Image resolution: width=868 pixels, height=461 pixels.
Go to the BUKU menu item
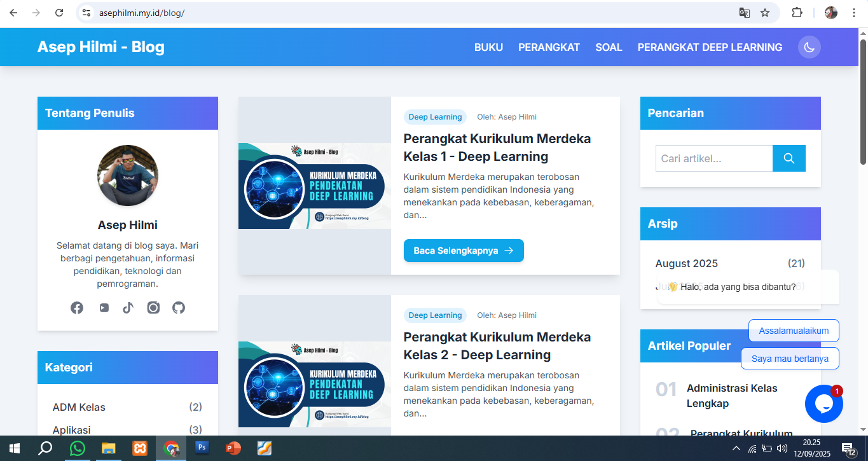pos(488,47)
